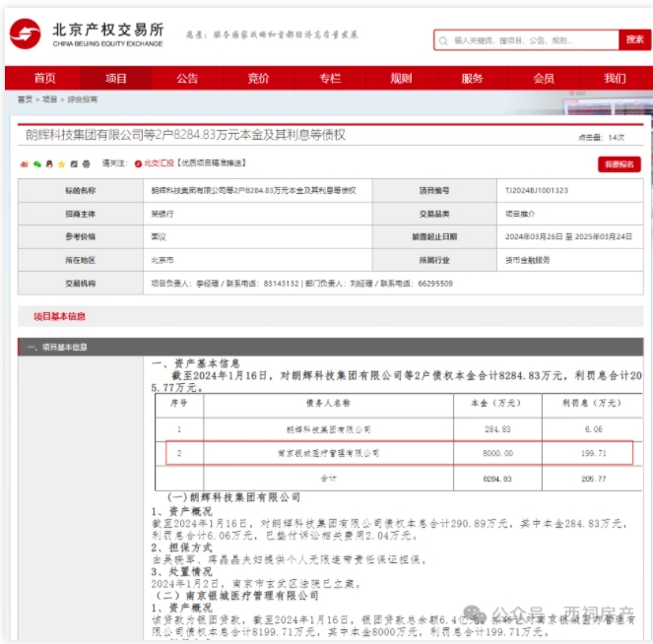Open the 竞价 navigation tab
Image resolution: width=653 pixels, height=644 pixels.
pos(258,78)
